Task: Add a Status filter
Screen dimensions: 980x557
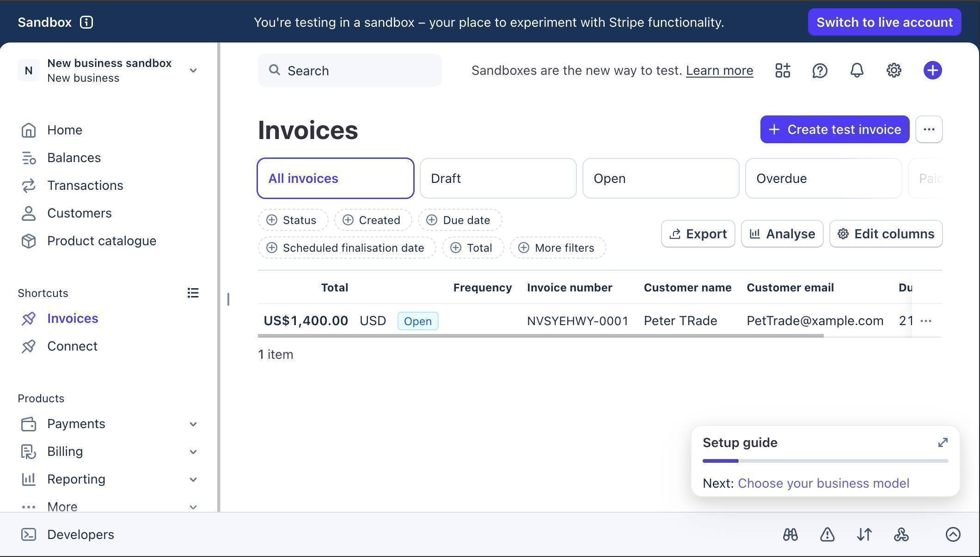Action: [292, 220]
